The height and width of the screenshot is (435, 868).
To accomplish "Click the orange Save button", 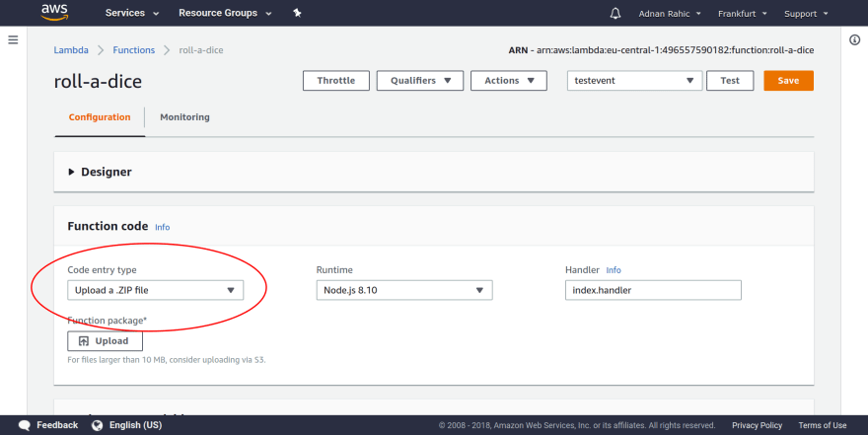I will coord(788,80).
